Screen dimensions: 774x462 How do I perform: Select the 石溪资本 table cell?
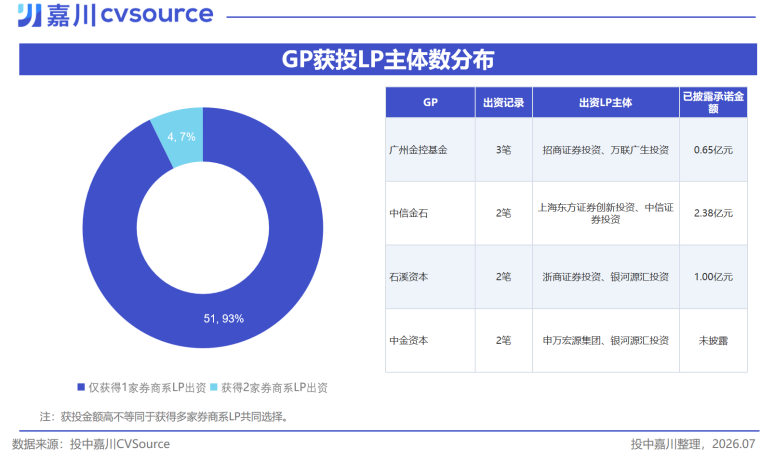[x=430, y=277]
